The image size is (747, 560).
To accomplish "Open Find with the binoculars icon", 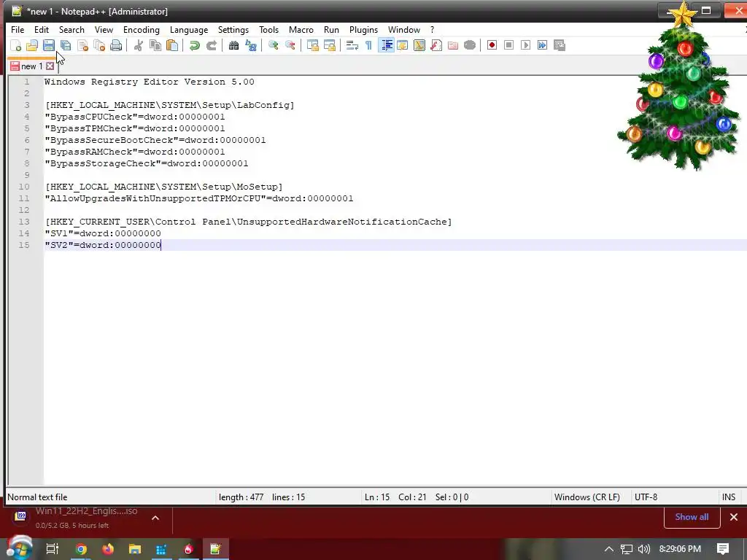I will pos(233,45).
